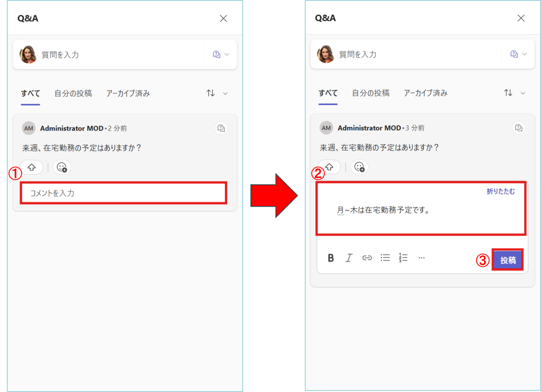Screen dimensions: 541x392
Task: Upvote the question posted 2 分前
Action: point(32,167)
